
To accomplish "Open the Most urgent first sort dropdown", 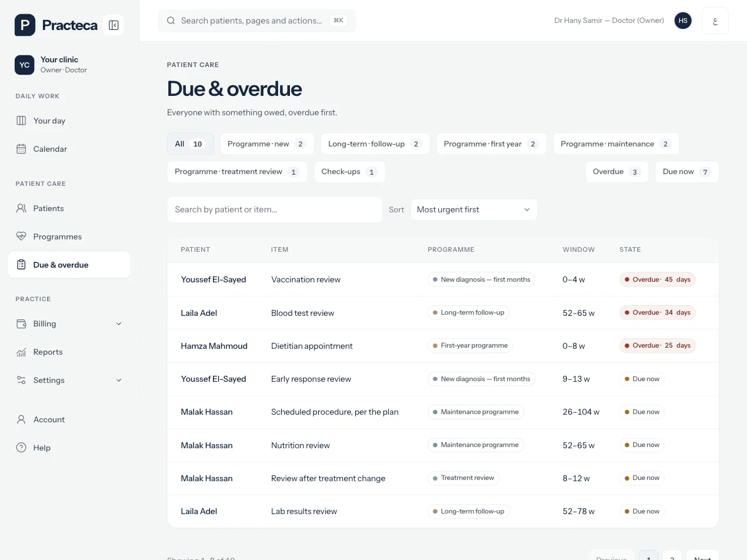I will [474, 209].
